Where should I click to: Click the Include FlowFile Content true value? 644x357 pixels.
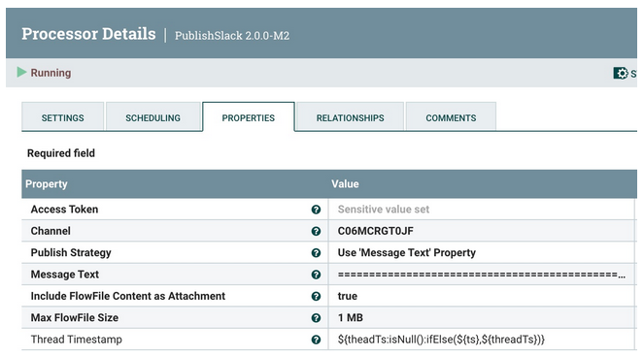tap(347, 296)
